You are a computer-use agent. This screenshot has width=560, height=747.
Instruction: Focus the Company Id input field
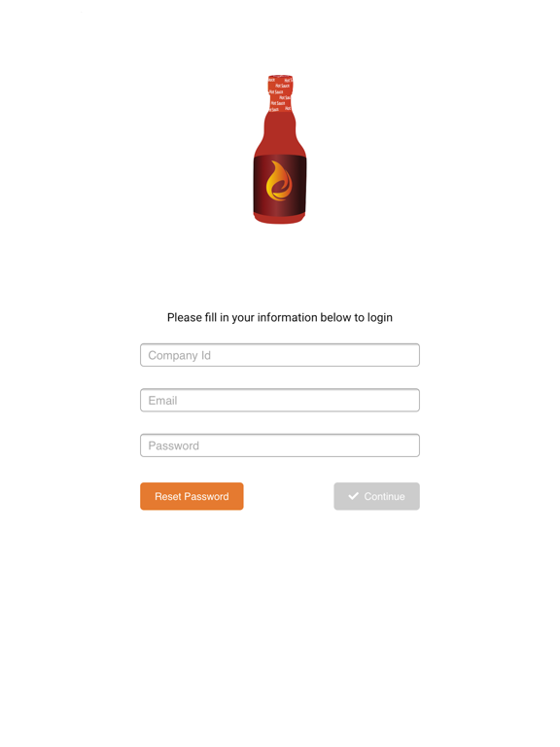coord(280,355)
